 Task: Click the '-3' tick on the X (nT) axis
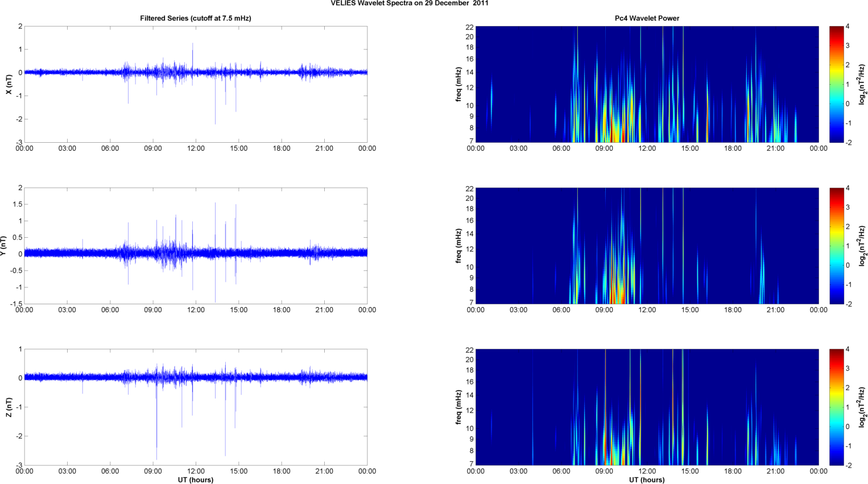[x=19, y=142]
